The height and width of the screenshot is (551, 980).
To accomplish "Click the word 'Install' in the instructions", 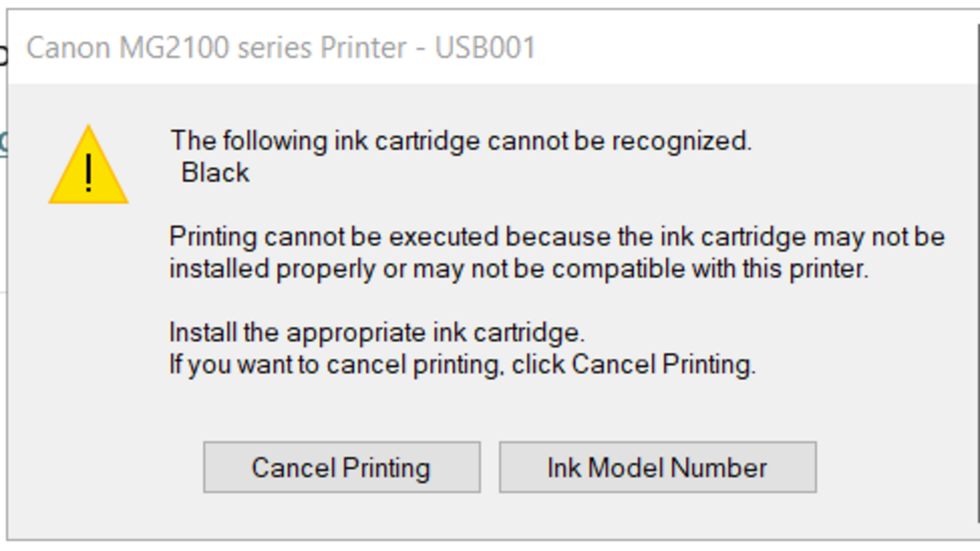I will [x=203, y=333].
